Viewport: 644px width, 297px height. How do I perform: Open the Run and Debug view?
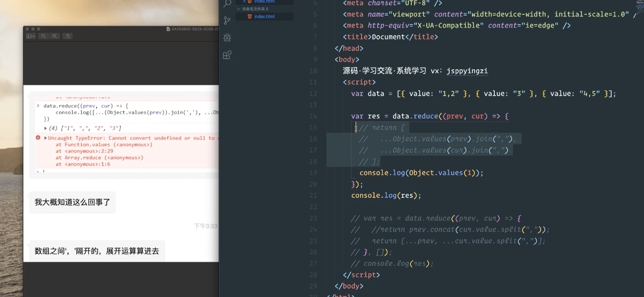pyautogui.click(x=227, y=38)
